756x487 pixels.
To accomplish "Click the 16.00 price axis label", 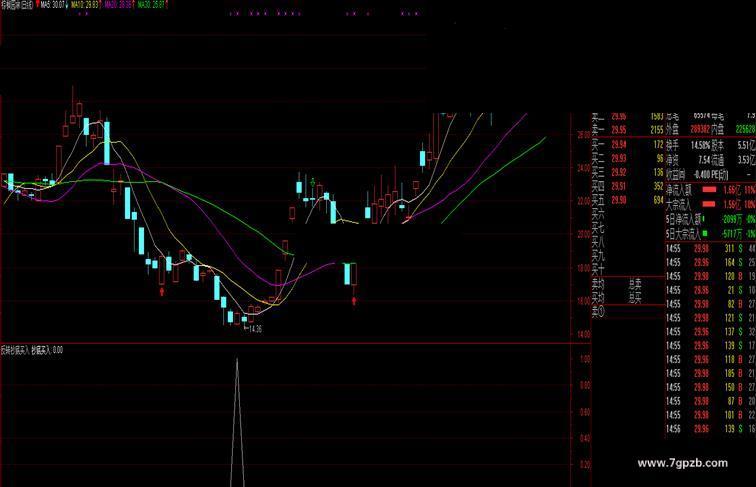I will [x=584, y=301].
